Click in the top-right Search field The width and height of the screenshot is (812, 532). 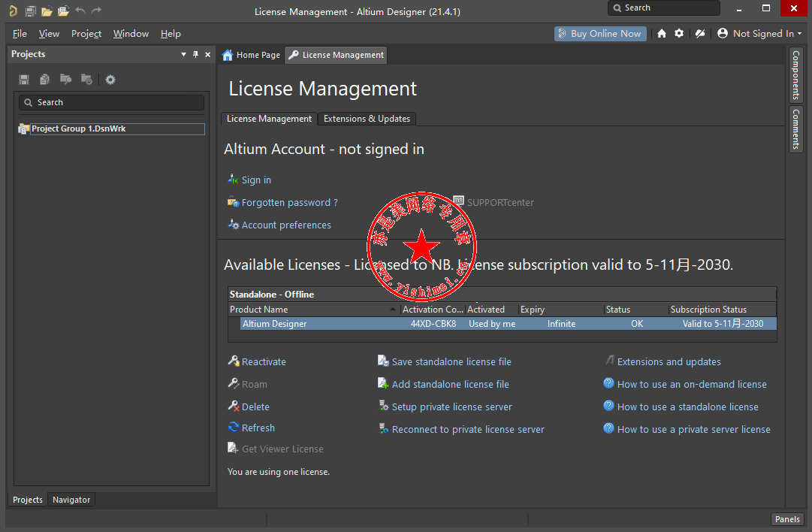click(x=664, y=8)
